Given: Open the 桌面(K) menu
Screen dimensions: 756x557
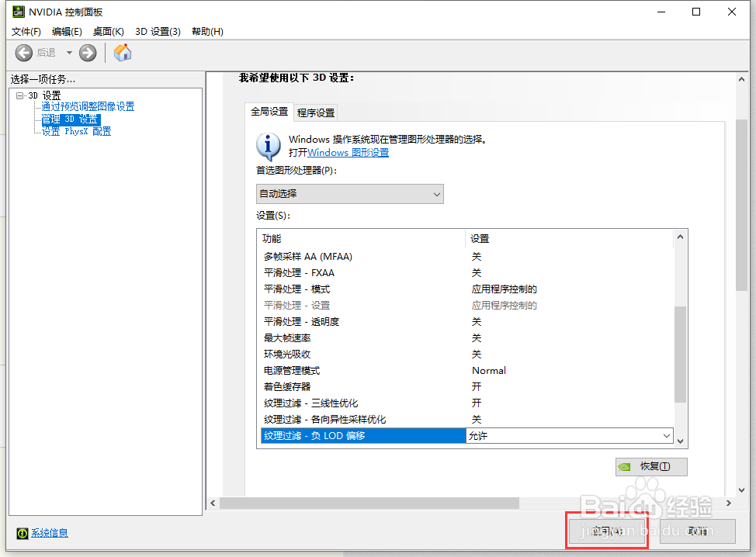Looking at the screenshot, I should [x=109, y=32].
